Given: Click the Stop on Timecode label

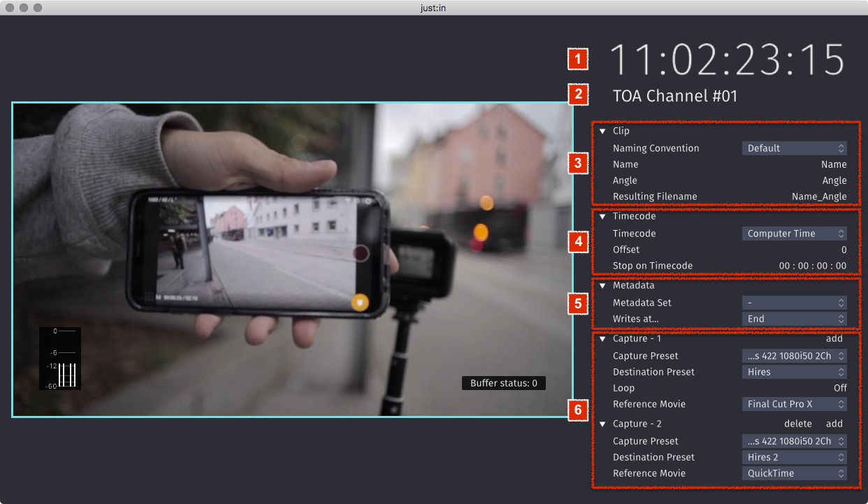Looking at the screenshot, I should tap(653, 266).
